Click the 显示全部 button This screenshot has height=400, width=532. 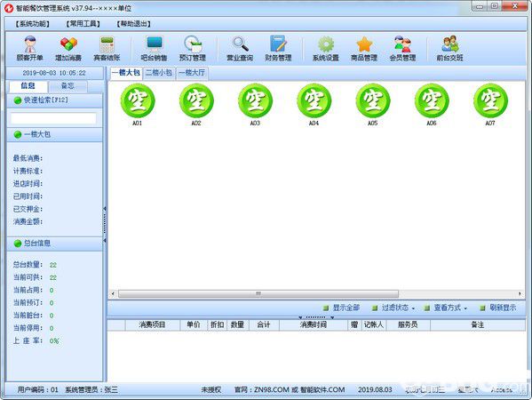pyautogui.click(x=341, y=308)
